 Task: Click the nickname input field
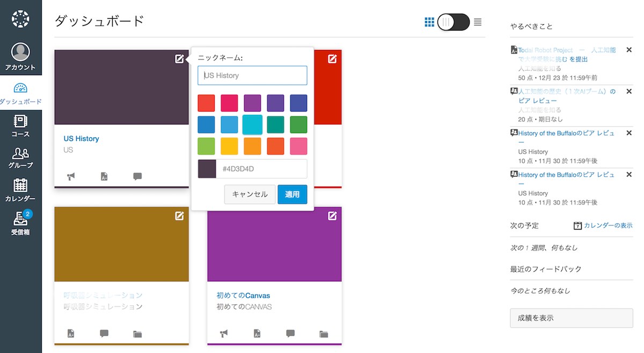point(252,76)
